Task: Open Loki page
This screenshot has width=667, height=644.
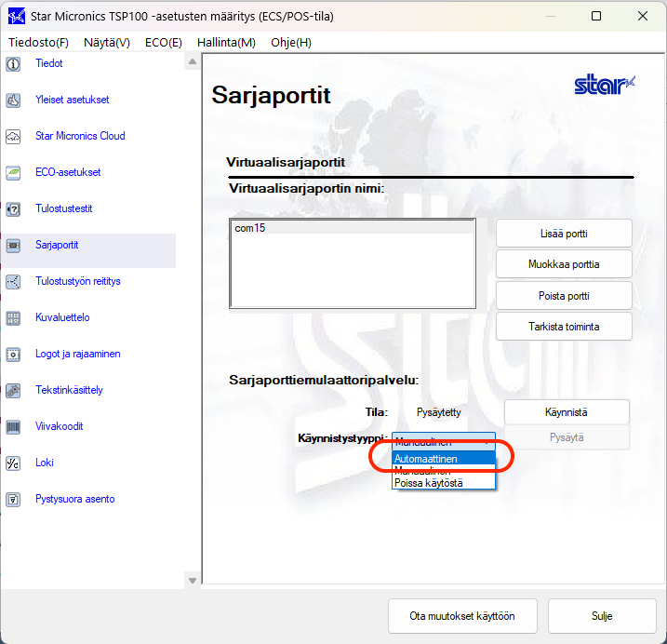Action: 45,463
